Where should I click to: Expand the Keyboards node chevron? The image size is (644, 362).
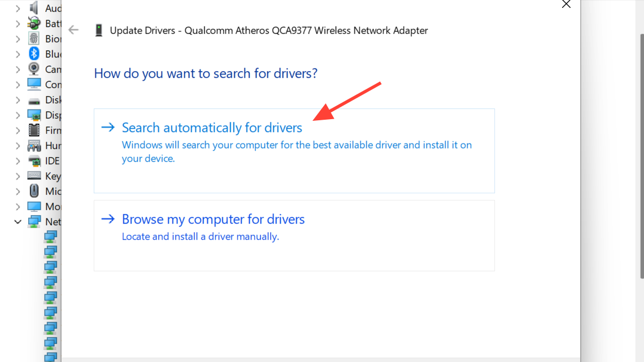18,176
